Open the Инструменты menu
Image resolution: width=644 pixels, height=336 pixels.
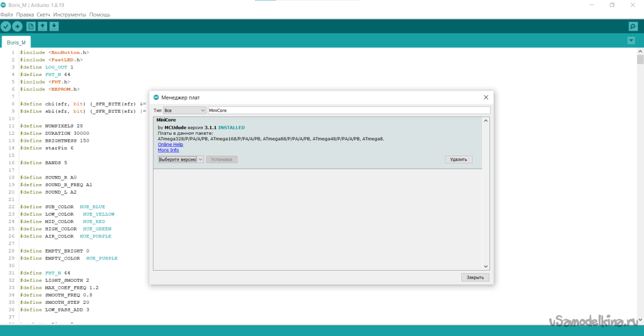coord(69,15)
